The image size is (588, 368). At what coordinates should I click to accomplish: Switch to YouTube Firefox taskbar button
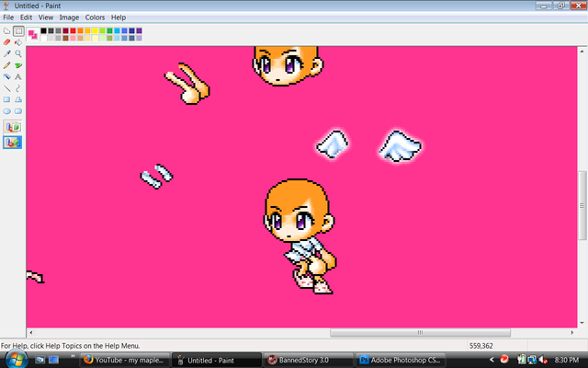(124, 360)
